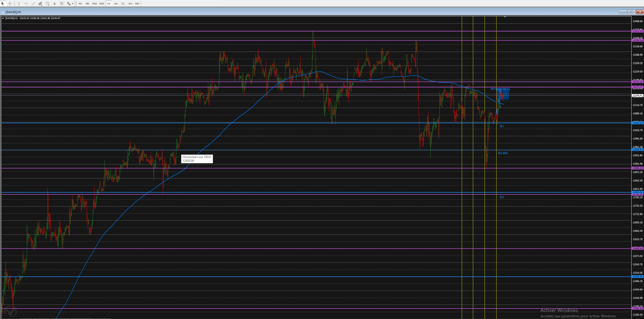
Task: Switch to M5 timeframe
Action: [87, 4]
